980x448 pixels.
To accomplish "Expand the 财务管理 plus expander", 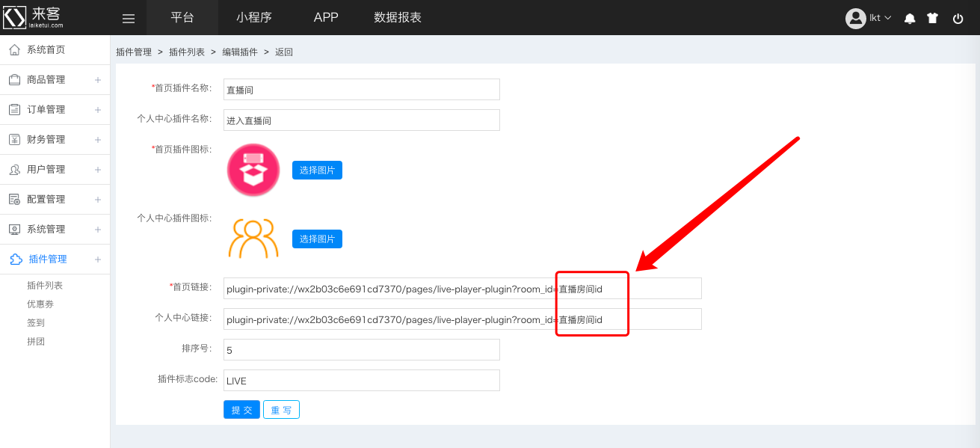I will pyautogui.click(x=97, y=140).
